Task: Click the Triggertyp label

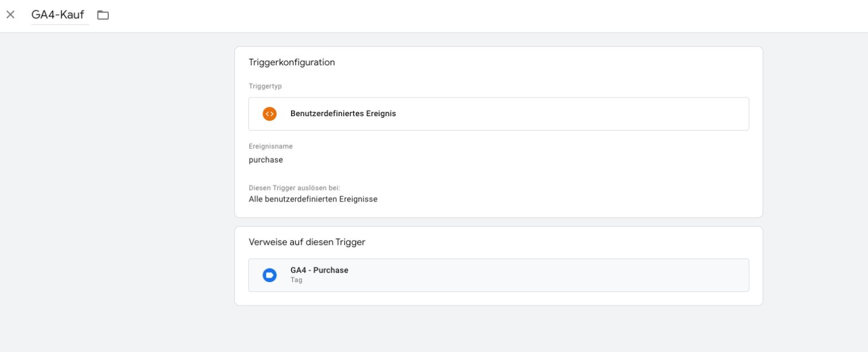Action: tap(265, 86)
